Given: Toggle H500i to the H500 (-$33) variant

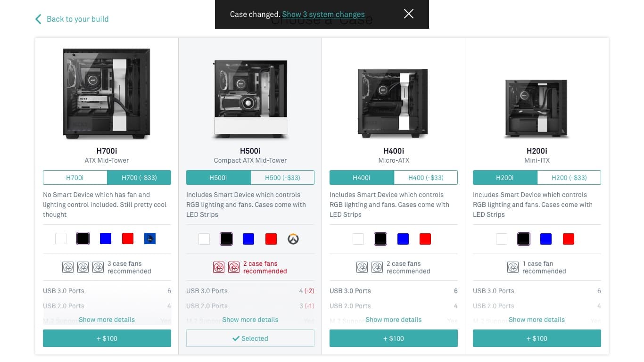Looking at the screenshot, I should point(282,178).
